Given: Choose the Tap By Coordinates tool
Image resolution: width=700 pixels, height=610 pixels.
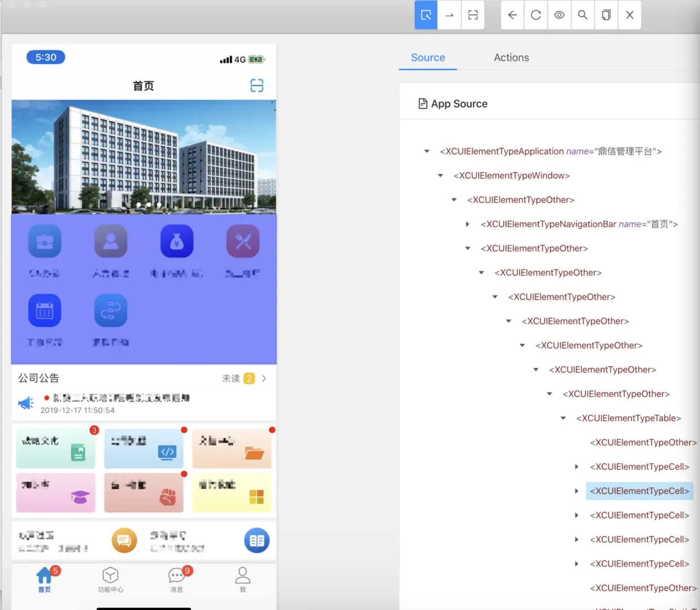Looking at the screenshot, I should [473, 15].
